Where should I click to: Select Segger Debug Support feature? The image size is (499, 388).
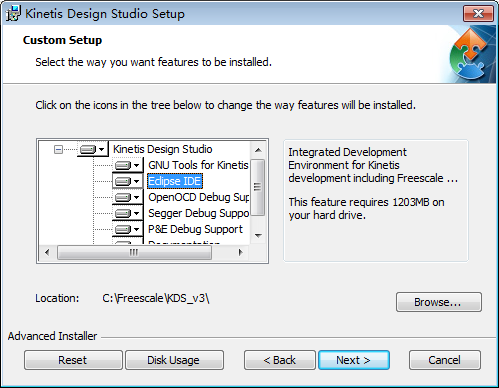pos(199,213)
